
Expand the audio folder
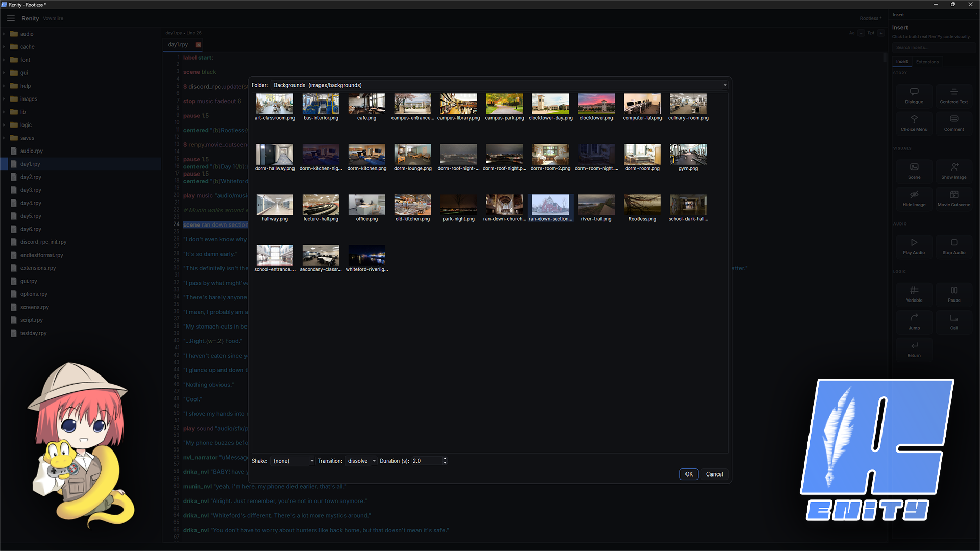[x=4, y=34]
